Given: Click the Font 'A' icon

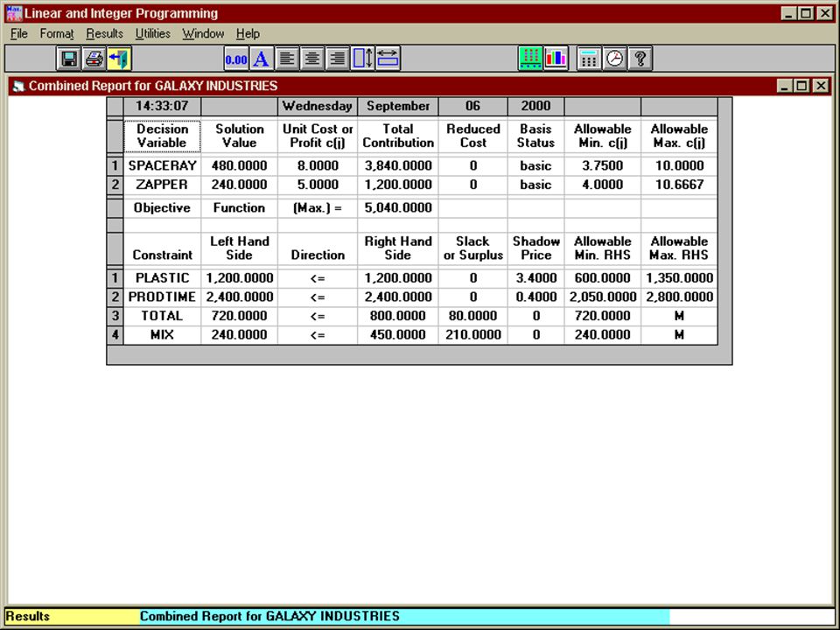Looking at the screenshot, I should tap(262, 59).
